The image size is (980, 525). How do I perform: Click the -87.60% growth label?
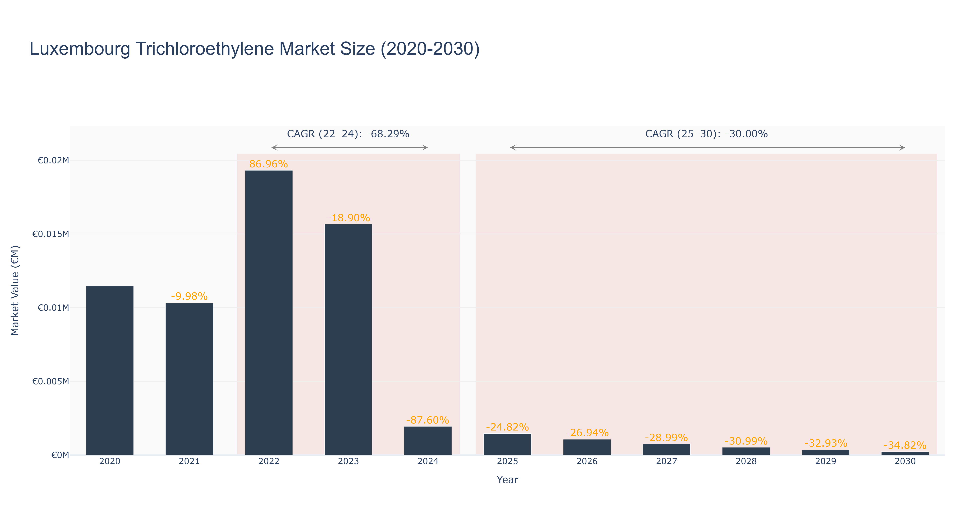(x=428, y=420)
